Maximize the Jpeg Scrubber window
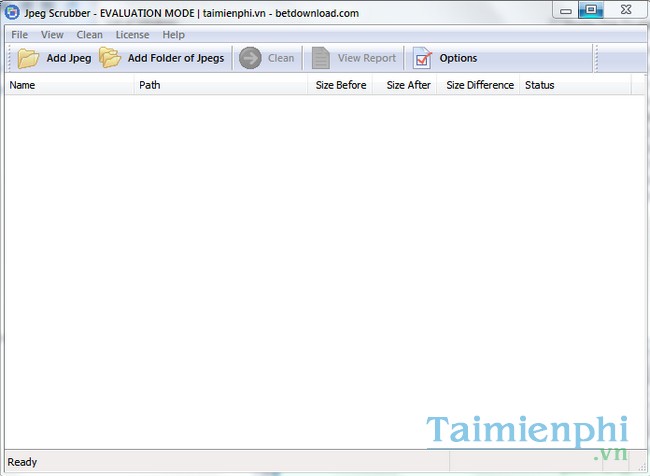 pyautogui.click(x=591, y=11)
